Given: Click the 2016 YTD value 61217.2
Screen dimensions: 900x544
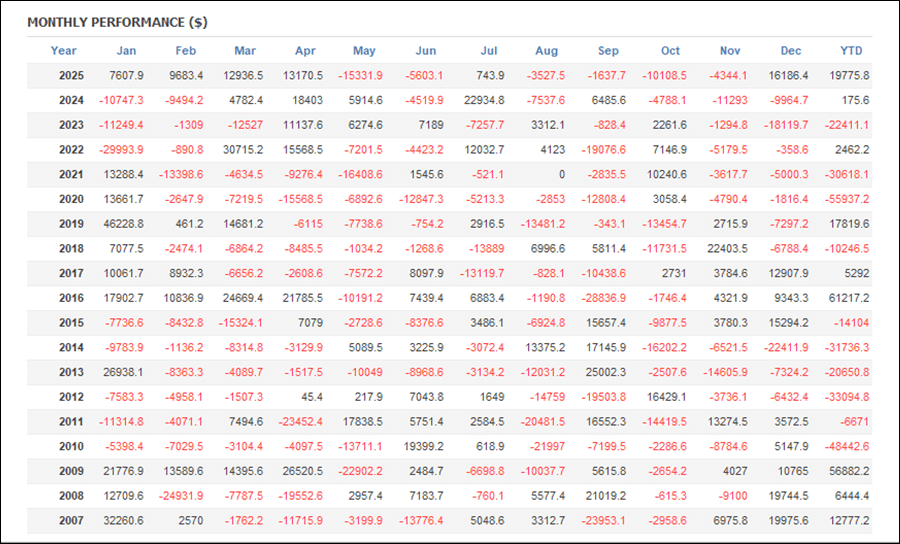Looking at the screenshot, I should (847, 298).
